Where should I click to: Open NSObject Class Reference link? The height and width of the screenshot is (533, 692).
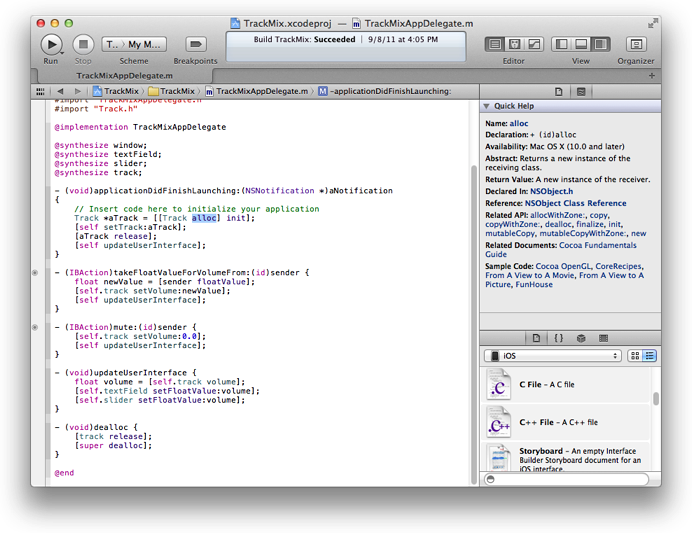[575, 203]
